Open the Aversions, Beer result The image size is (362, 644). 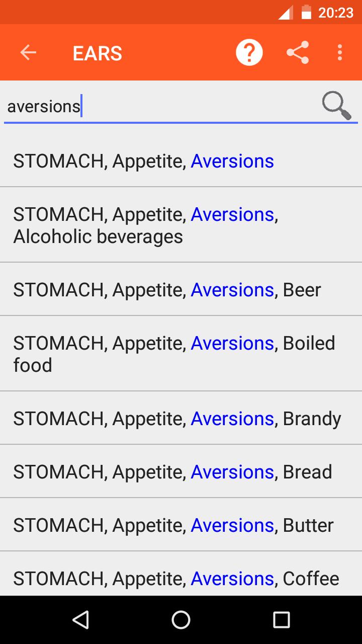(x=181, y=289)
